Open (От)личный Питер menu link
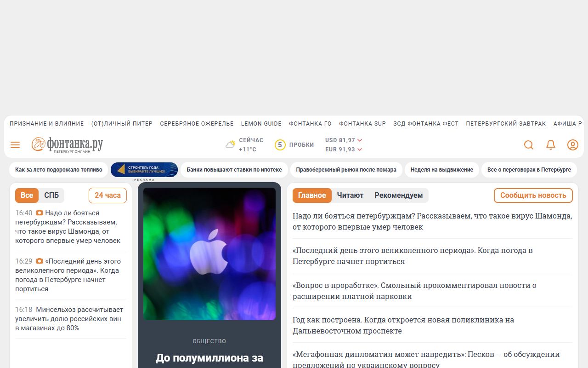588x368 pixels. (x=122, y=124)
